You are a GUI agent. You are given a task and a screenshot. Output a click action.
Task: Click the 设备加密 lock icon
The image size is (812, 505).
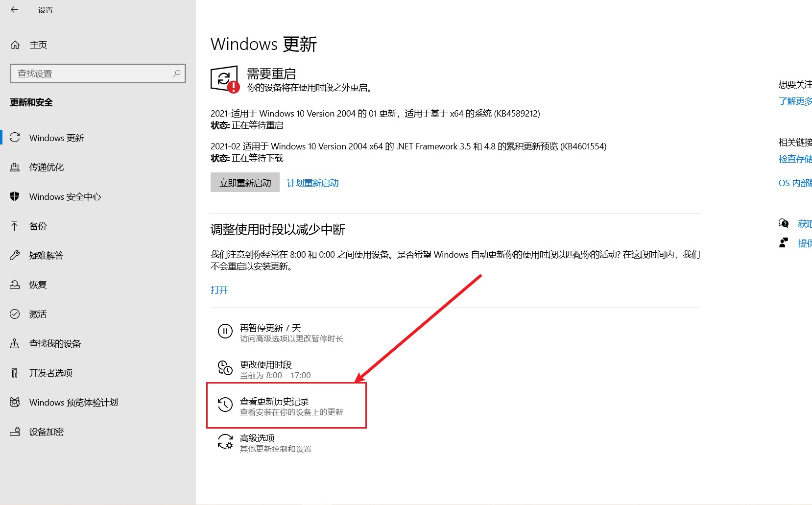point(15,432)
